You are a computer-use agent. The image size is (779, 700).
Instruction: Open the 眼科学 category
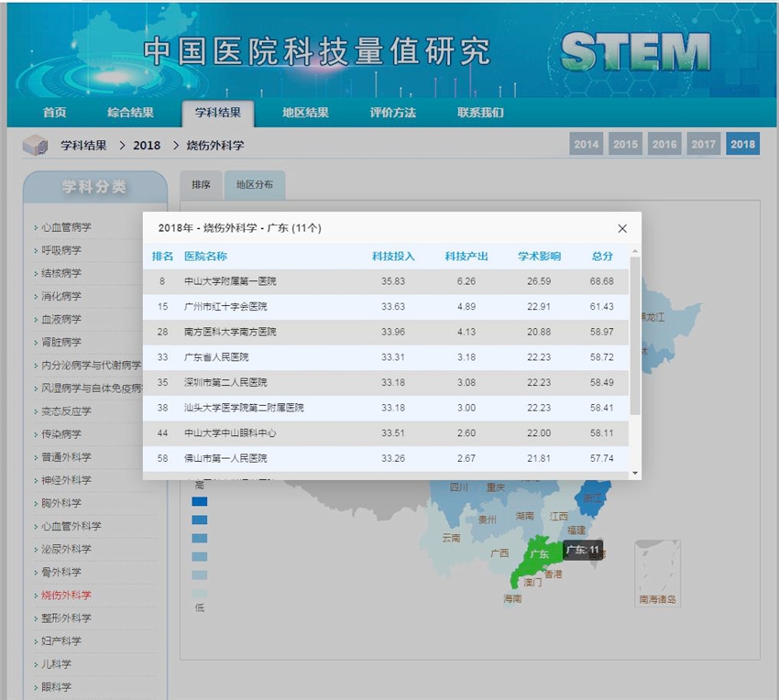coord(56,687)
